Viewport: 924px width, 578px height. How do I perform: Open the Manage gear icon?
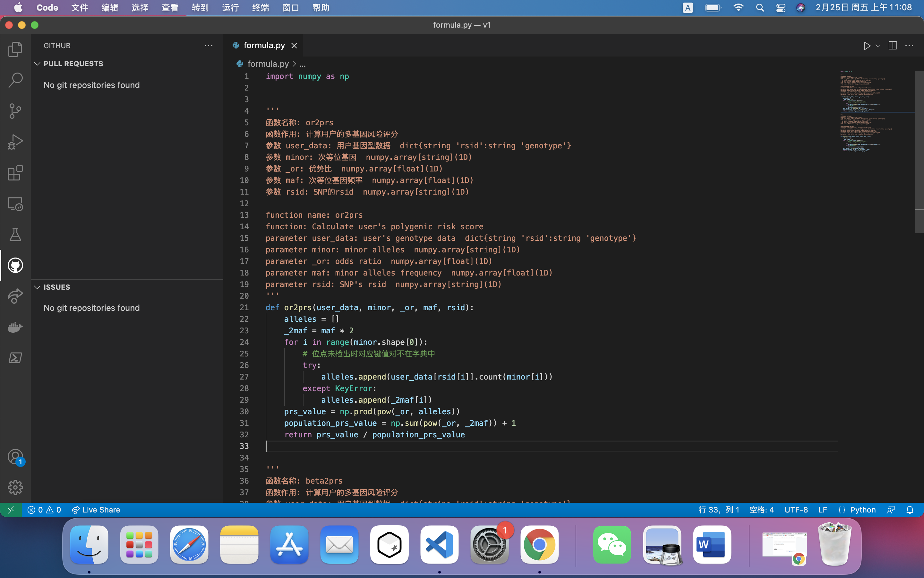(15, 487)
